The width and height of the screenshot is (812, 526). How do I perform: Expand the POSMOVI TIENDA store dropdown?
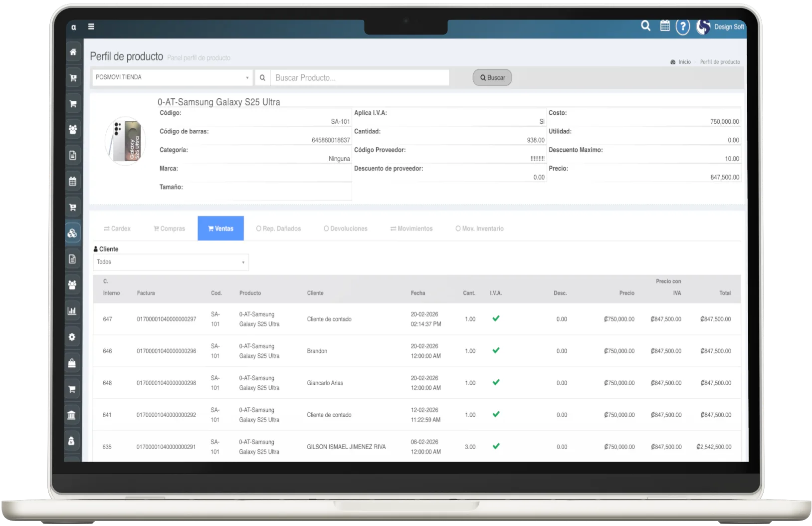(x=172, y=77)
